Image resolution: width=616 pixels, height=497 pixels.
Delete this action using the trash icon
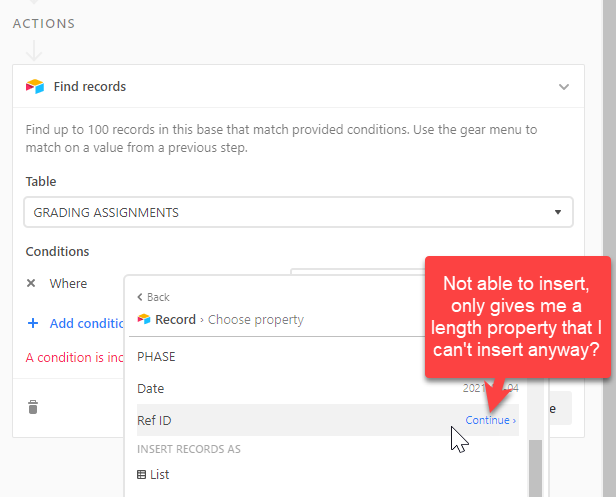[x=33, y=407]
